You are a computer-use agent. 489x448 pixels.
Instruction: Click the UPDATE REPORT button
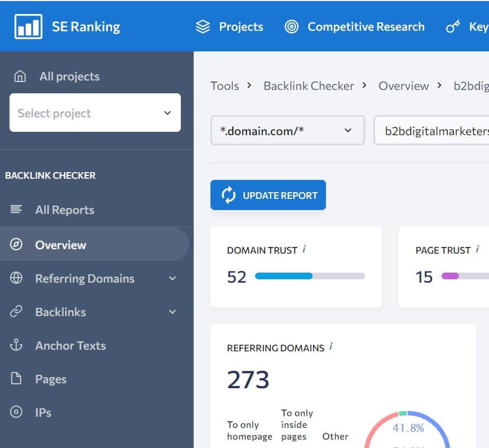point(268,195)
